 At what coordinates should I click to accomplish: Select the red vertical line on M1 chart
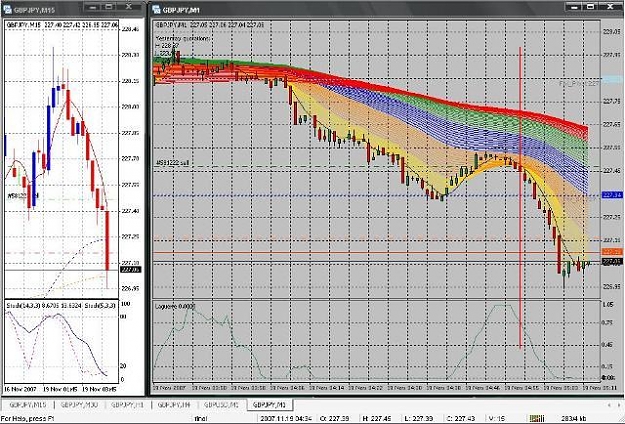pos(520,197)
